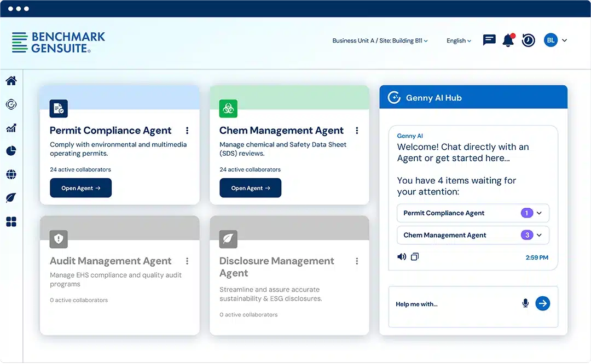Click the Genny AI Hub logo icon
The image size is (591, 364).
(394, 97)
